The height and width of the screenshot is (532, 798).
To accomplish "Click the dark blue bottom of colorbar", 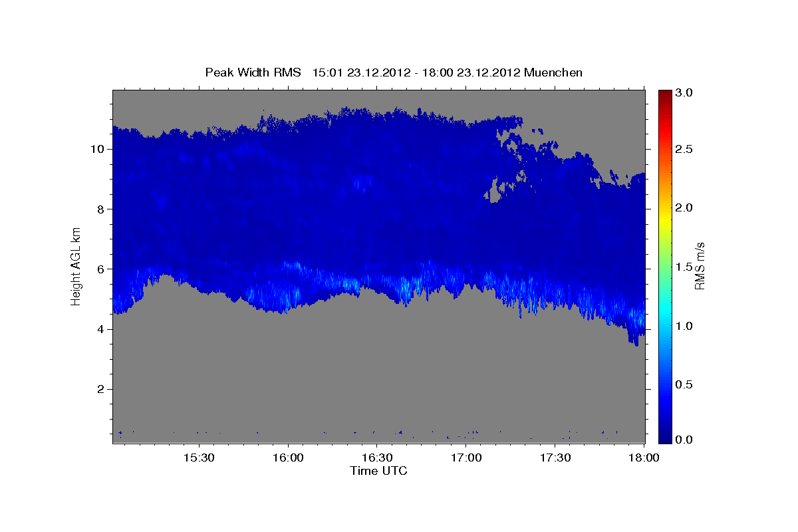I will (x=664, y=438).
